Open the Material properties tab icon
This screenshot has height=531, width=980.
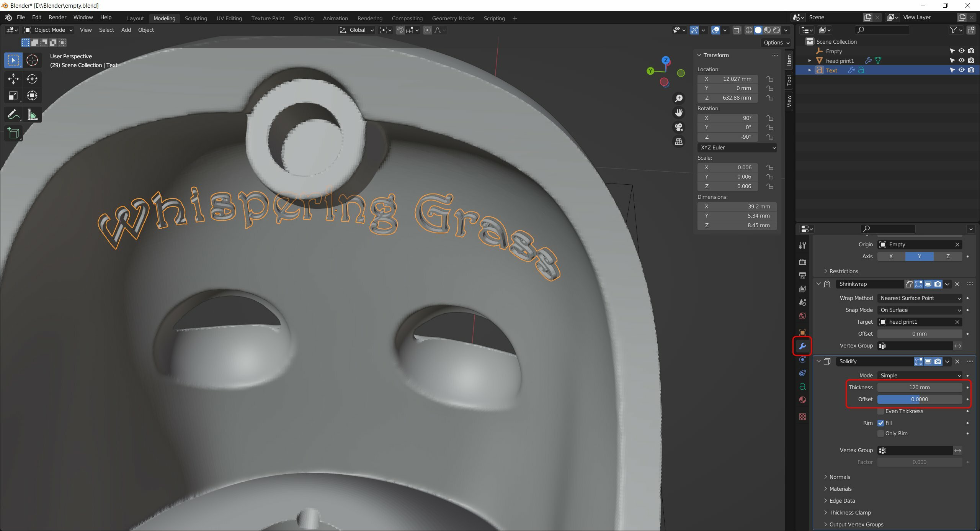tap(802, 400)
